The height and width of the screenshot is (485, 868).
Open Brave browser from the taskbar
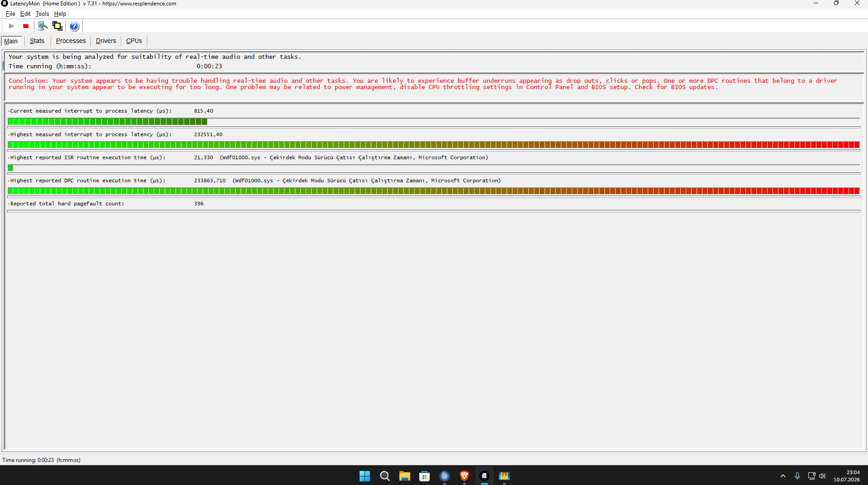click(x=464, y=476)
